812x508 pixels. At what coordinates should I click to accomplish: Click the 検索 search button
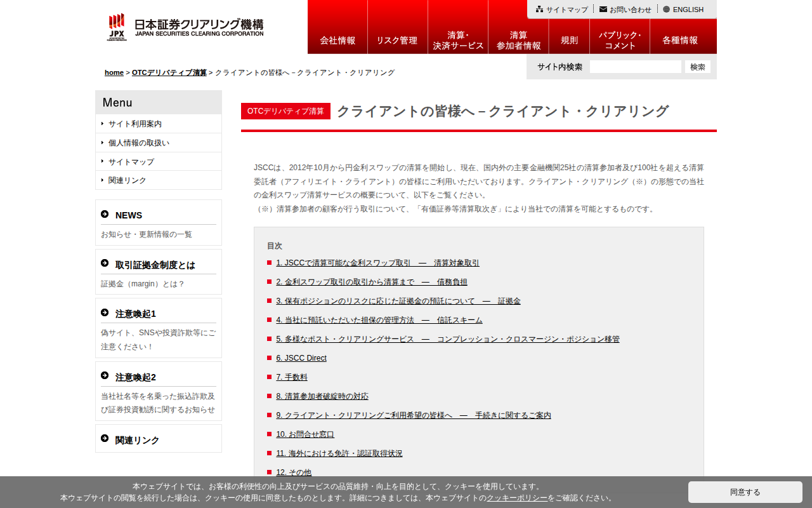[698, 67]
